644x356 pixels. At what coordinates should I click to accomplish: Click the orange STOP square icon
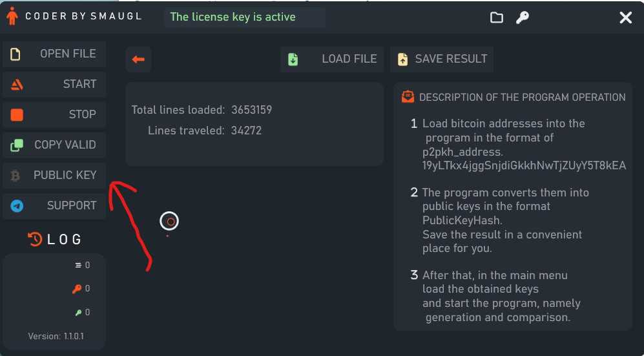tap(17, 114)
